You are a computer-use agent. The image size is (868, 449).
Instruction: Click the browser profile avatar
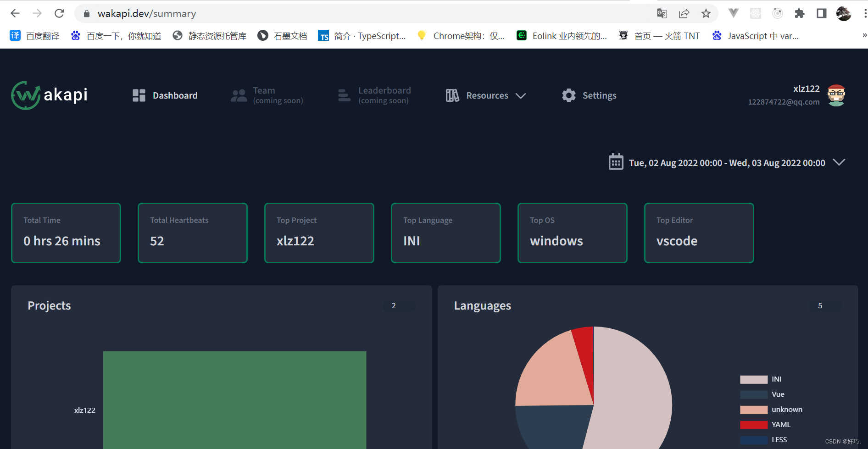coord(844,13)
